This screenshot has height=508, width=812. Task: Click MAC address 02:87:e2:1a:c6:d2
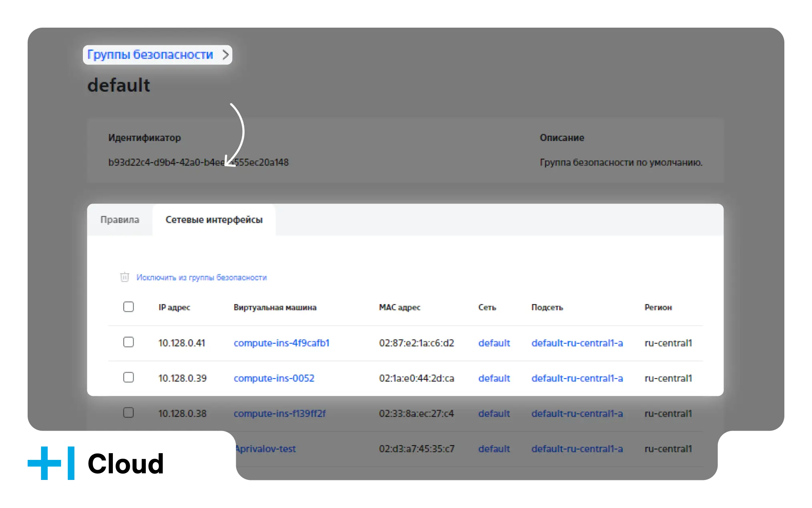click(x=416, y=343)
